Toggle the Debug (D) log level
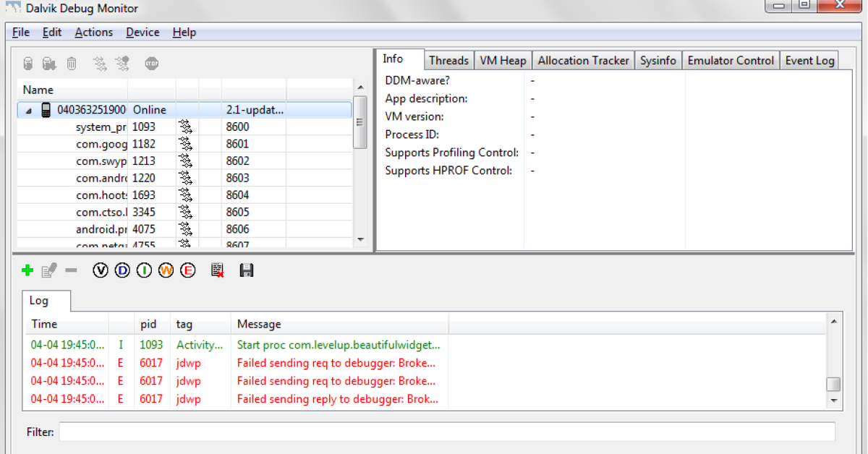Screen dimensions: 868x454 tap(122, 270)
